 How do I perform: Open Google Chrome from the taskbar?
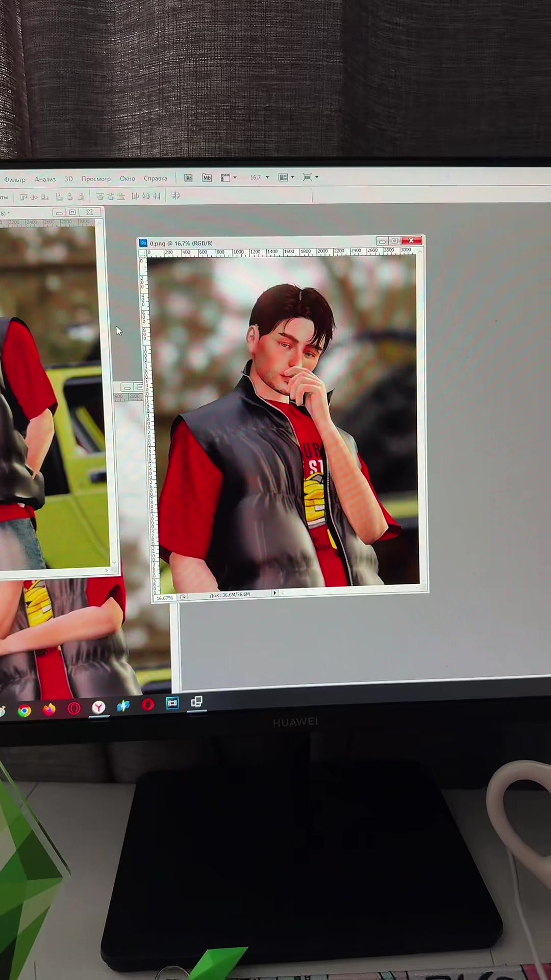coord(24,710)
